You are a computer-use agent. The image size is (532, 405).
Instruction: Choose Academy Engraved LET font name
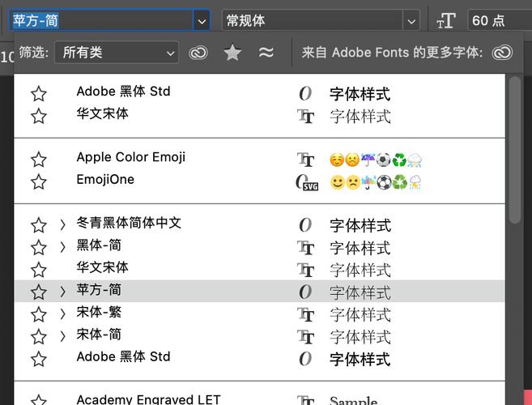(149, 399)
